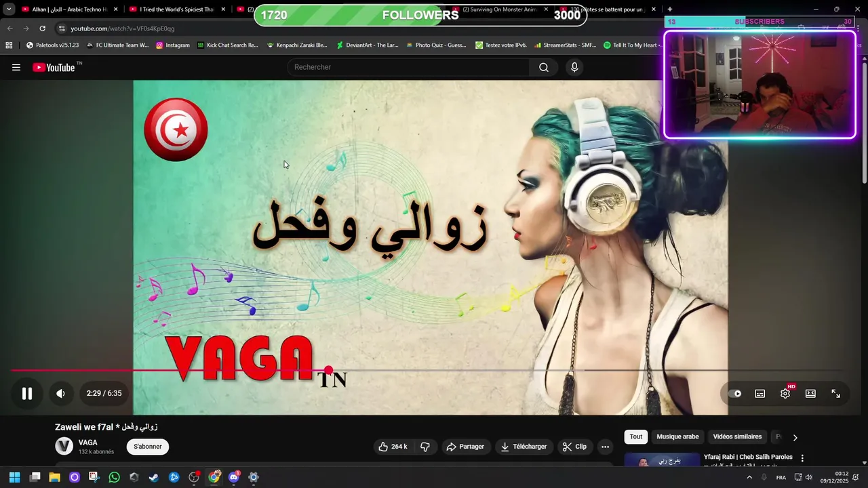Open the Chrome apps grid shortcut
Screen dimensions: 868x488
coord(9,45)
